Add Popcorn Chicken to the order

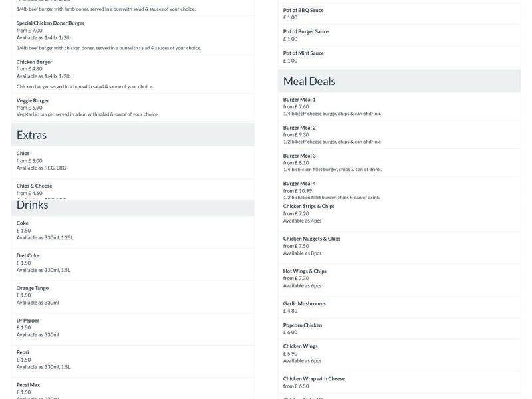point(303,325)
